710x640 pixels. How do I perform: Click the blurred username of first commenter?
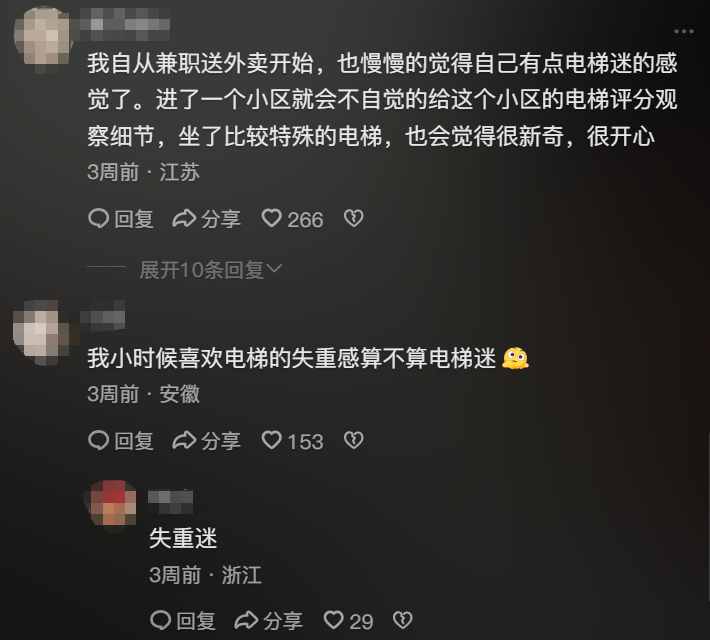coord(125,24)
